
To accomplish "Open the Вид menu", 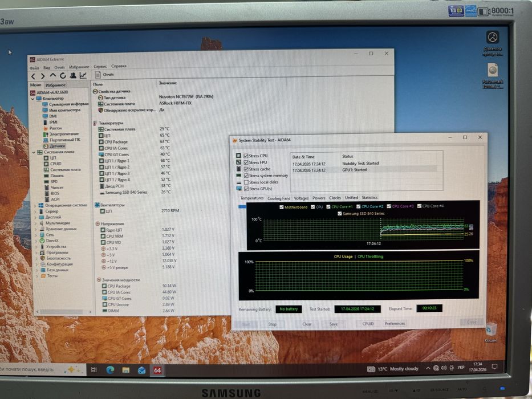I will pyautogui.click(x=47, y=68).
